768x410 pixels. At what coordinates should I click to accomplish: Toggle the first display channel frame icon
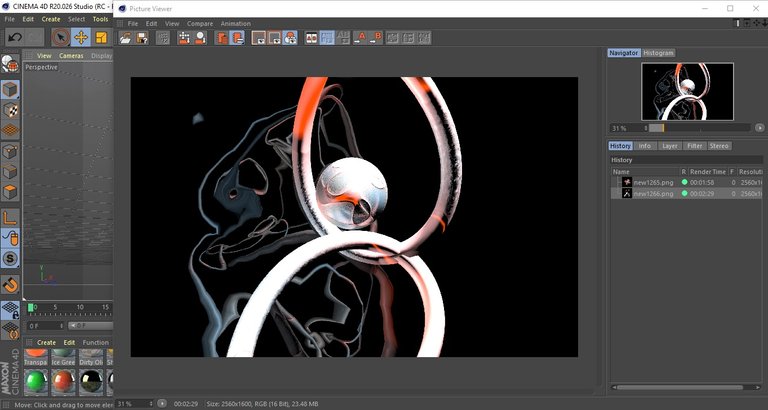point(259,38)
